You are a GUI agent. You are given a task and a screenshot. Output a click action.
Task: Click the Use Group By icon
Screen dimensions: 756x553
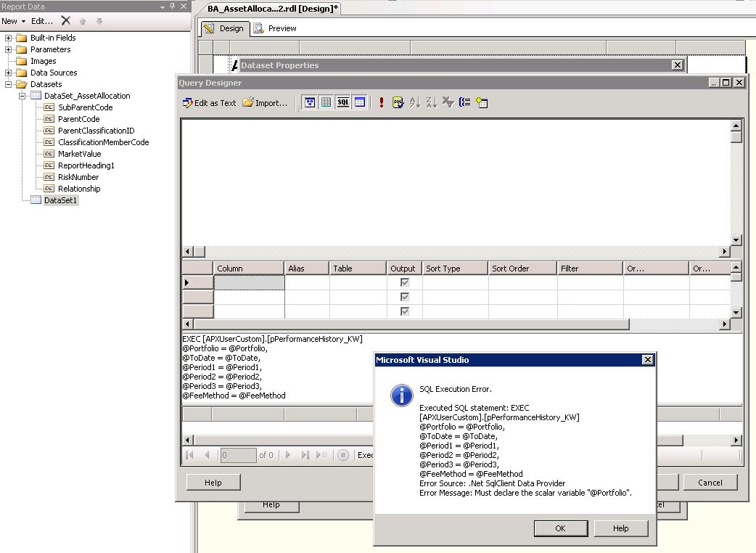465,102
